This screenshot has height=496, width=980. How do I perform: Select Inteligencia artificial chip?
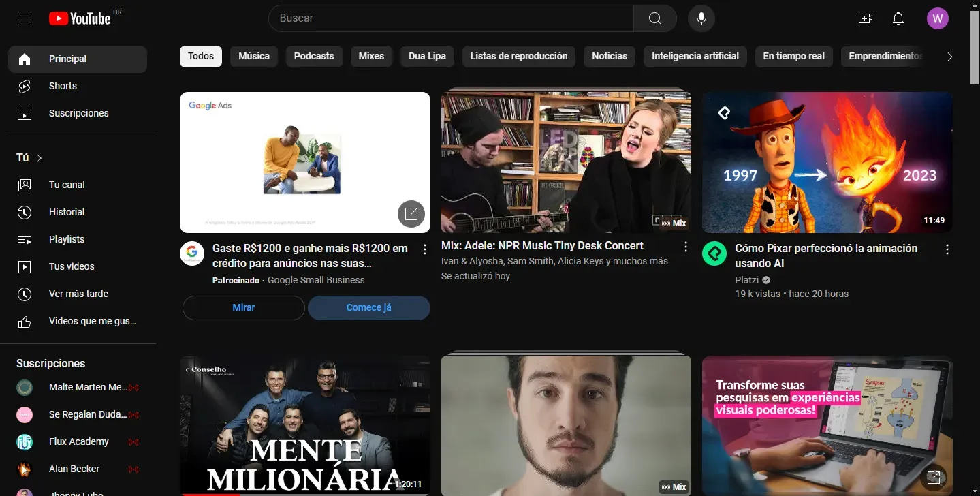click(695, 57)
